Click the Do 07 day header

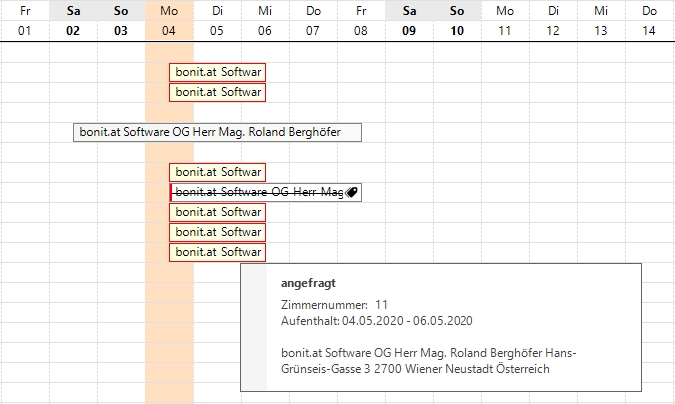pyautogui.click(x=313, y=20)
